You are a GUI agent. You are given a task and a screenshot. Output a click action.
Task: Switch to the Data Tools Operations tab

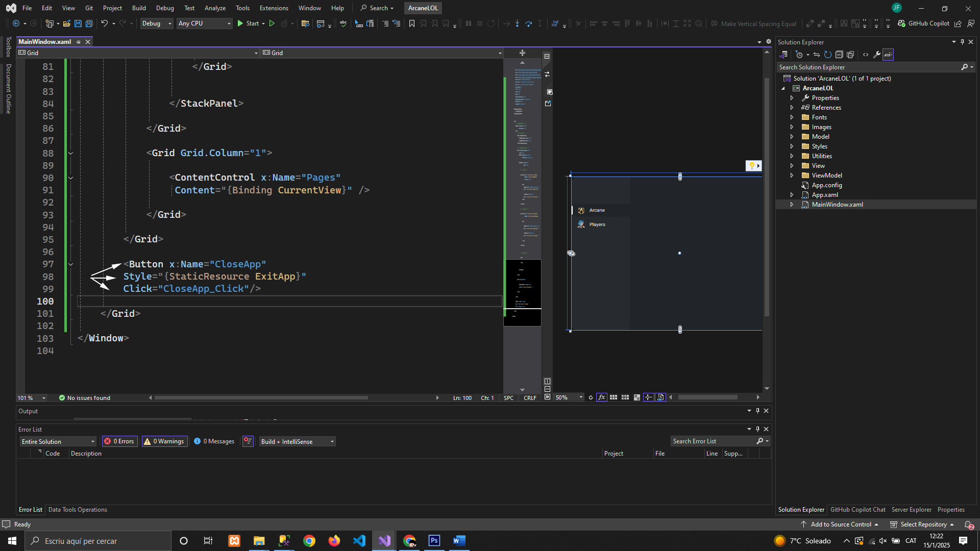click(x=78, y=510)
